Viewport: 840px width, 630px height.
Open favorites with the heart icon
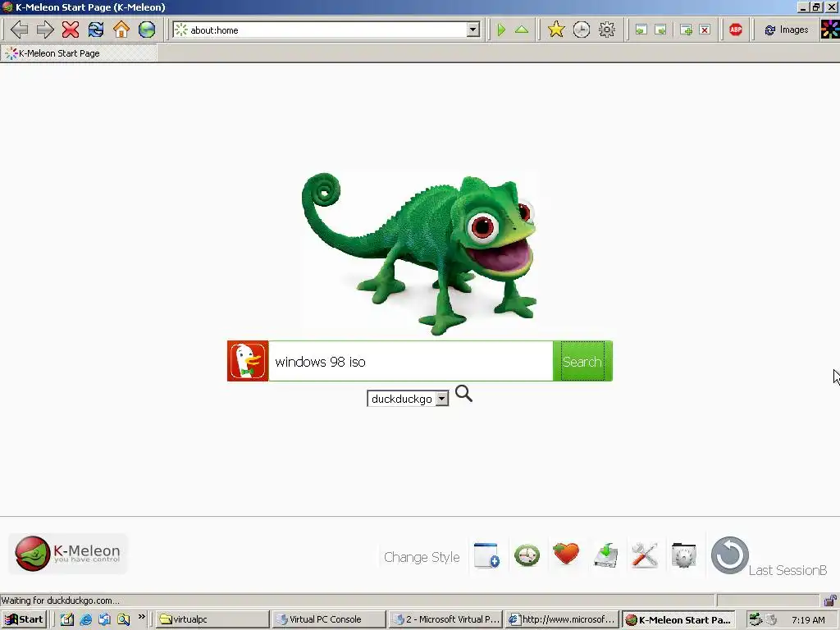click(566, 554)
